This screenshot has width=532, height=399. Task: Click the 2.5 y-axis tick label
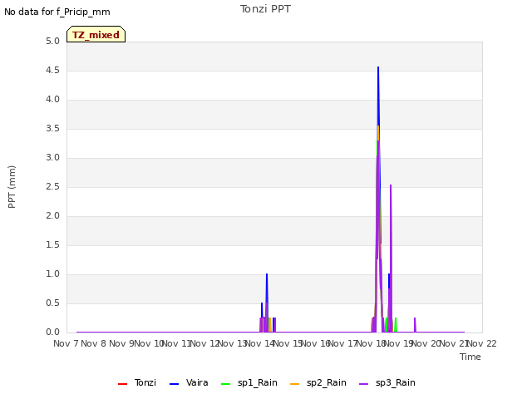coord(53,186)
